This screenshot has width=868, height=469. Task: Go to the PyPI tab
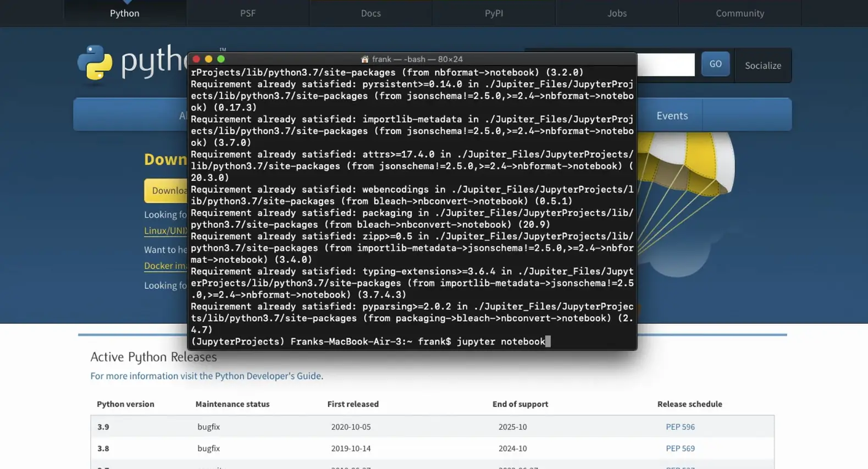(494, 13)
